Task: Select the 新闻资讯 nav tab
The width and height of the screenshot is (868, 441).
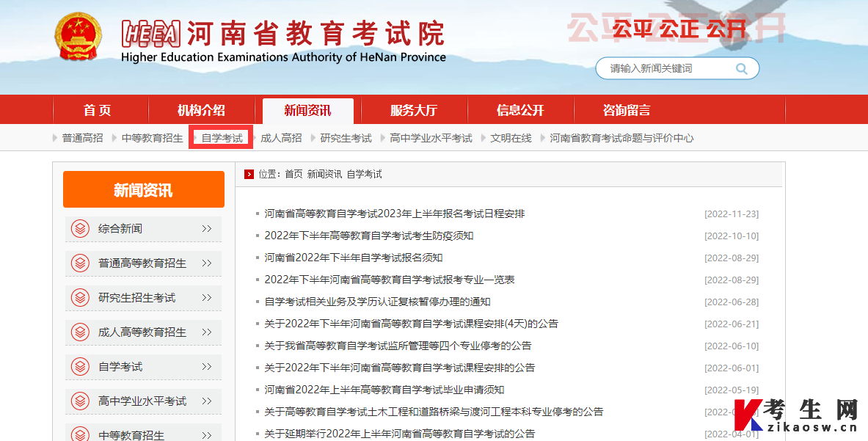Action: pyautogui.click(x=307, y=110)
